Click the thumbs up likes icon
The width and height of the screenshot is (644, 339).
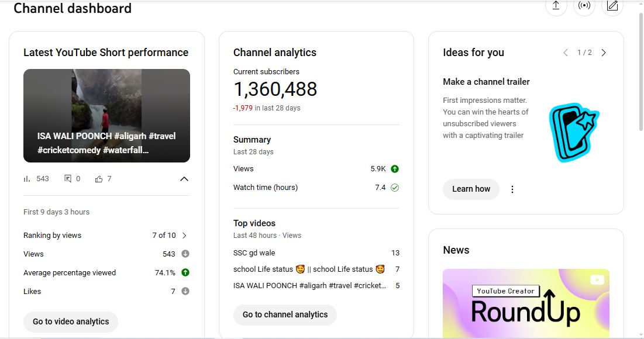pos(99,179)
